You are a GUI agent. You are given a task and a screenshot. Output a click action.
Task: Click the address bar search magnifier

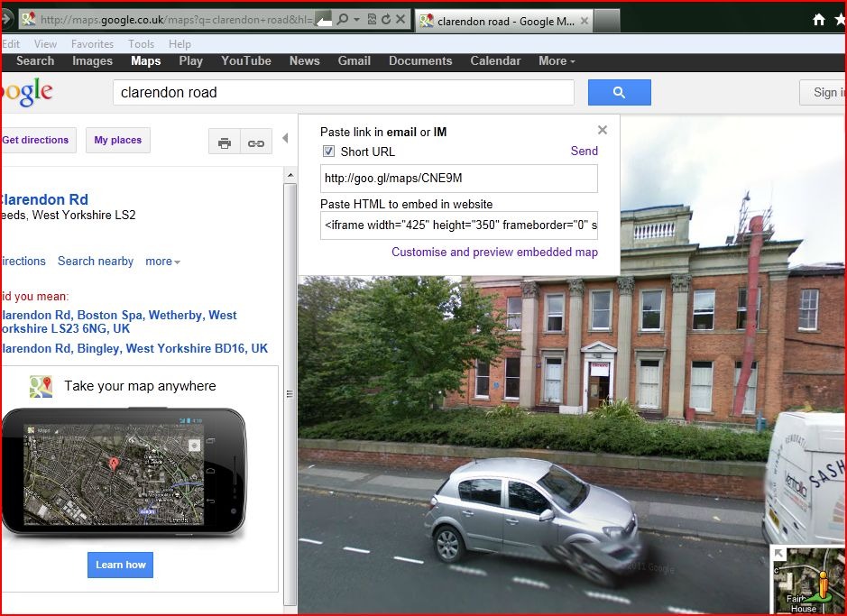pos(342,20)
